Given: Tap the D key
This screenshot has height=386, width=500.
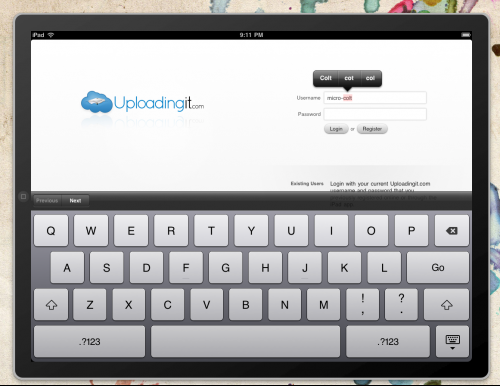Looking at the screenshot, I should click(146, 268).
